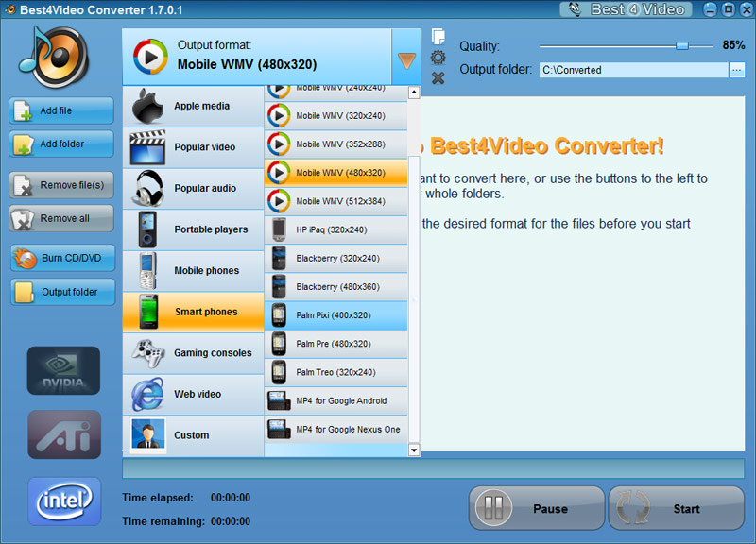Click the ATI acceleration logo
756x544 pixels.
click(x=64, y=434)
